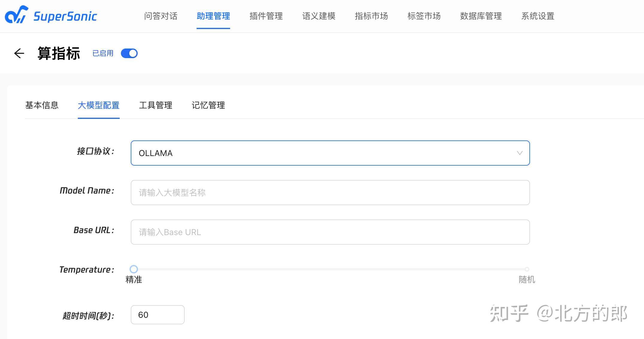Visit 数据库管理
The height and width of the screenshot is (339, 644).
[x=481, y=16]
